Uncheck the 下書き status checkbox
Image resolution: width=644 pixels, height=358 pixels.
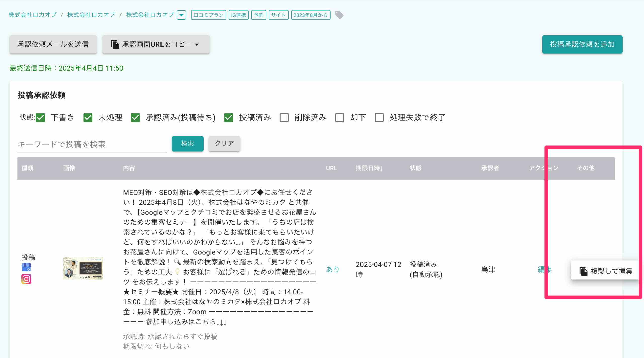click(x=40, y=117)
